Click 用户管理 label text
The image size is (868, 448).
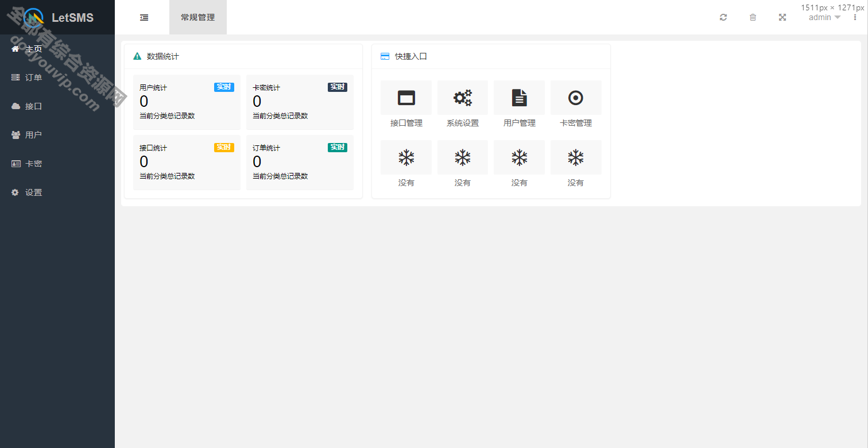520,123
